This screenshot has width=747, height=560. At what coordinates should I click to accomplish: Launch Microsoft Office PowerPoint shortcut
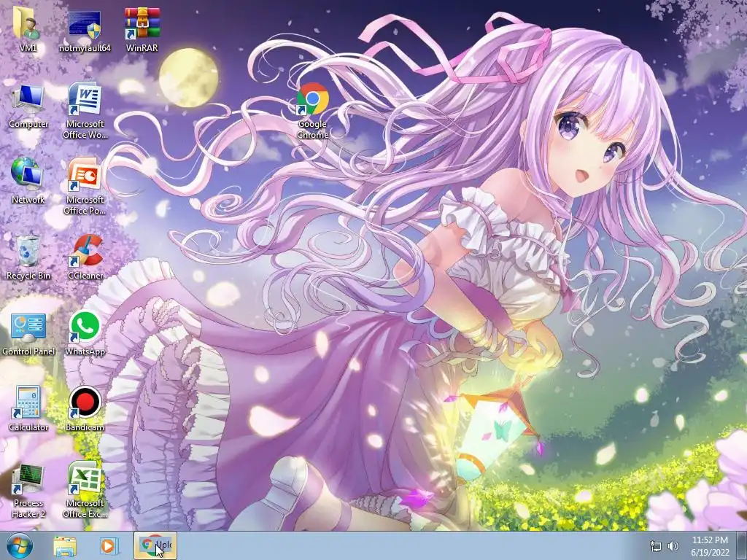(x=85, y=187)
